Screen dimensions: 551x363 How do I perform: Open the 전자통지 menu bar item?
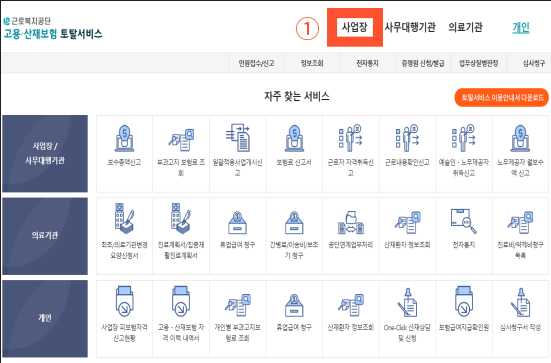click(367, 63)
